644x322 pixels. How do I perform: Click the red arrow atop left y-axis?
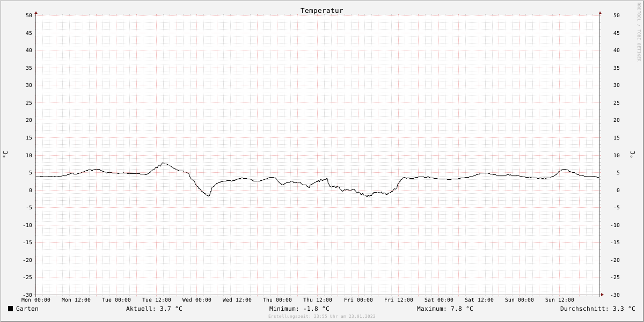point(36,12)
